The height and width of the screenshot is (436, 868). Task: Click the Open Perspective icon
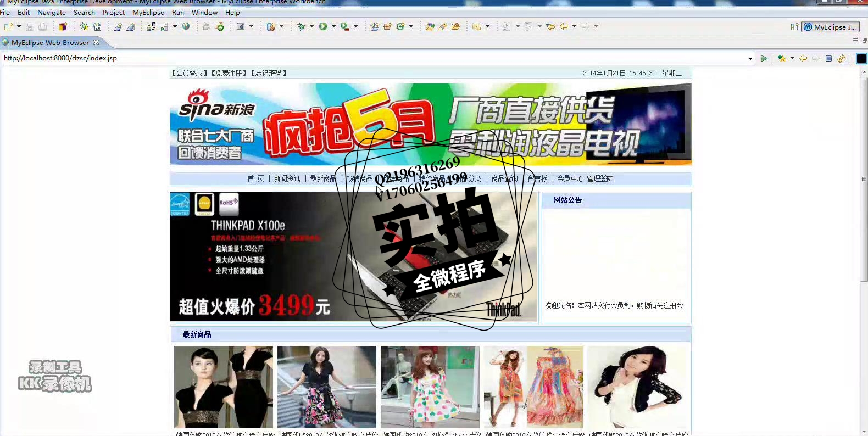pyautogui.click(x=794, y=27)
